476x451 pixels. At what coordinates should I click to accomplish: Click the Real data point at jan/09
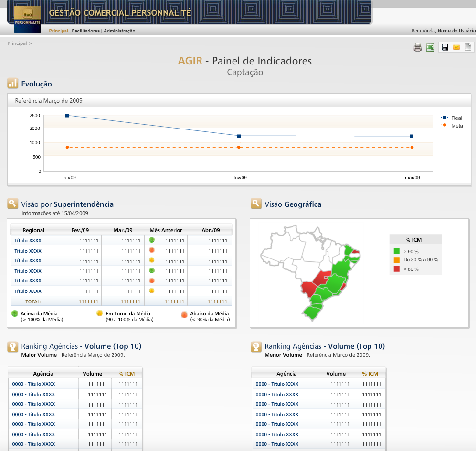(67, 116)
